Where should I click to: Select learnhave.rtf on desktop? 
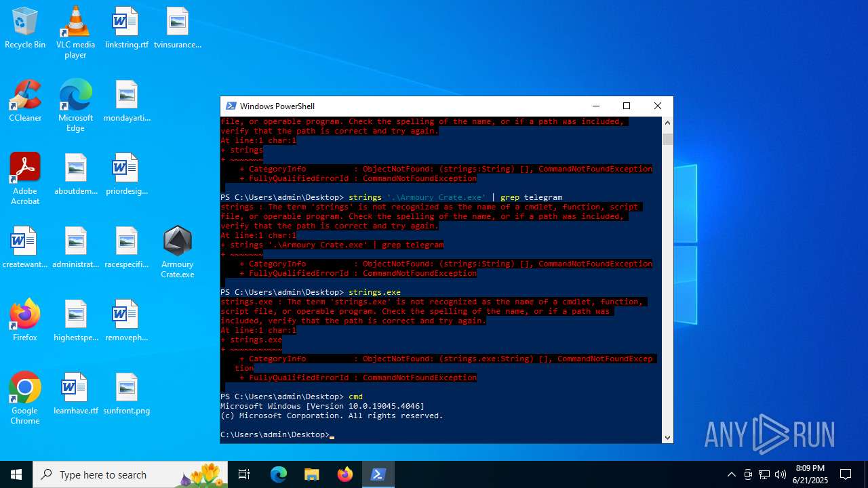point(75,394)
